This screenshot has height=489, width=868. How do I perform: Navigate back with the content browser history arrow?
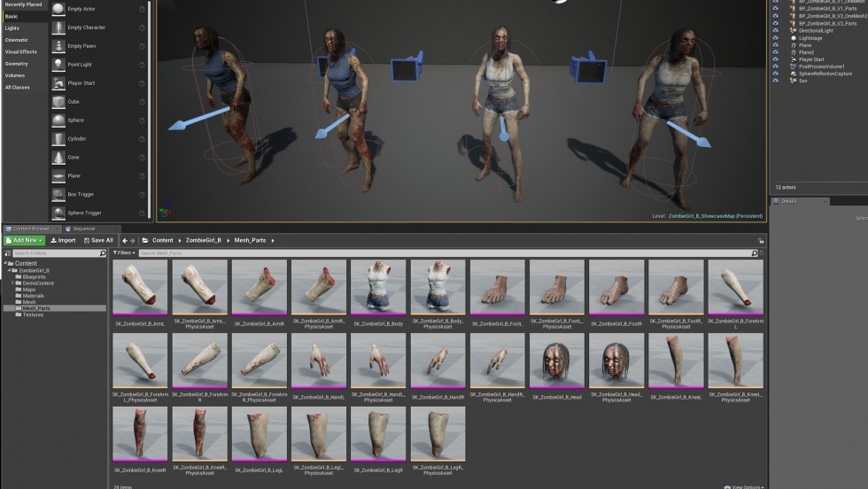(125, 241)
